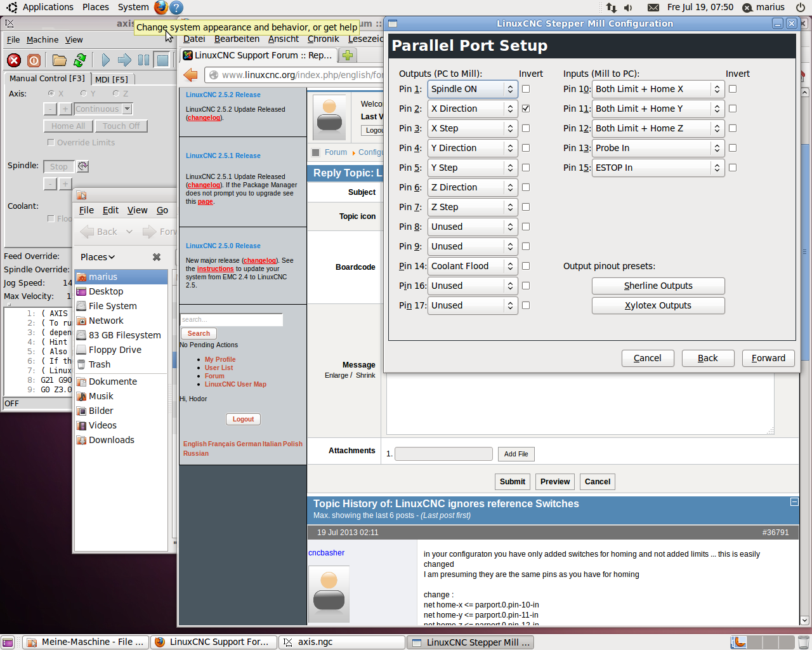
Task: Toggle Invert for Pin 15 ESTOP In
Action: [733, 168]
